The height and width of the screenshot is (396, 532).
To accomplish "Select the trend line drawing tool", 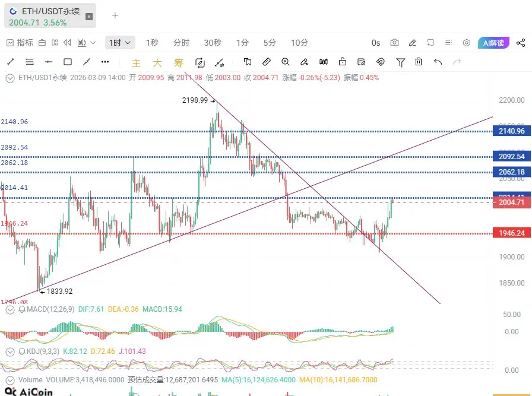I will (x=11, y=62).
